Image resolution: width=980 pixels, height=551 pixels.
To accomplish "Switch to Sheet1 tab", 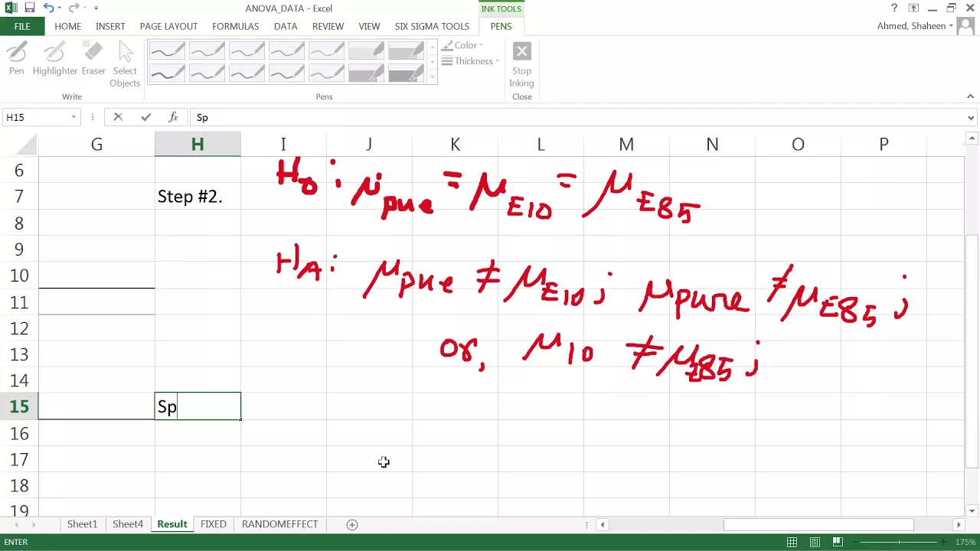I will [x=82, y=524].
